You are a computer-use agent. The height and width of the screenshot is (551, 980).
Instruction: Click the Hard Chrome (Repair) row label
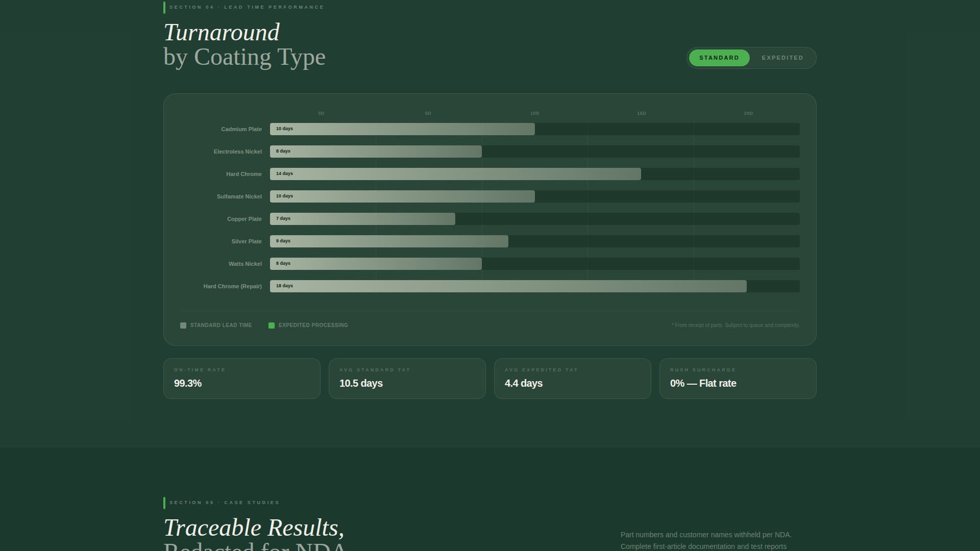[232, 286]
